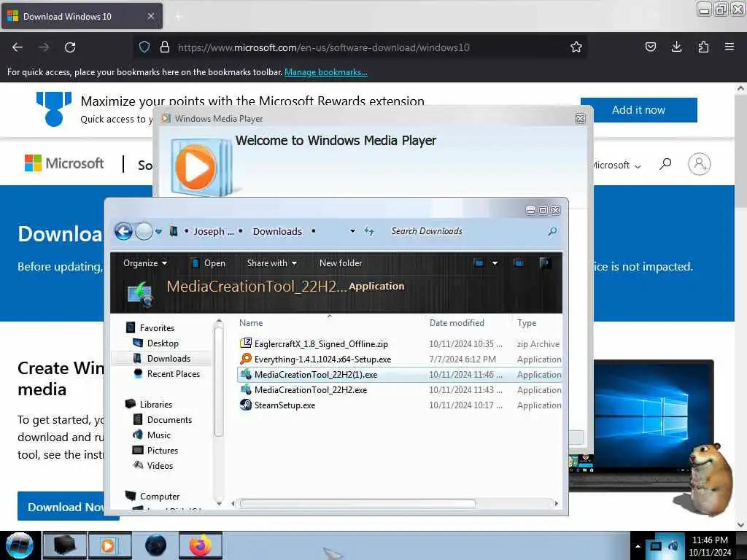This screenshot has height=560, width=747.
Task: Select the Download Windows 10 tab
Action: 82,16
